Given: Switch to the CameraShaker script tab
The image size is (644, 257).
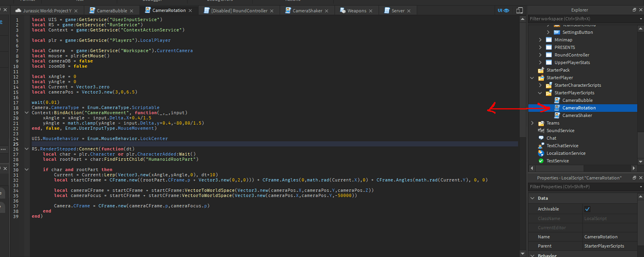Looking at the screenshot, I should coord(307,11).
